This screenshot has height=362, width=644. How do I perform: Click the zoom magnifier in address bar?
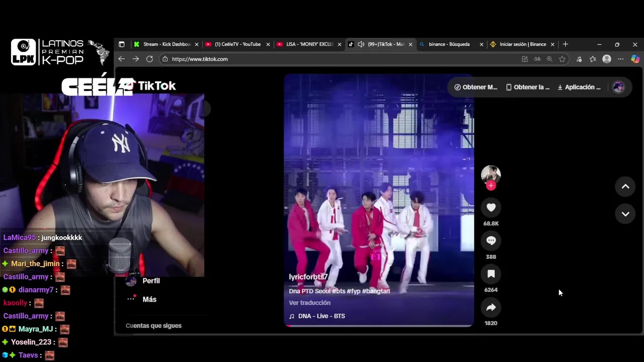tap(549, 59)
